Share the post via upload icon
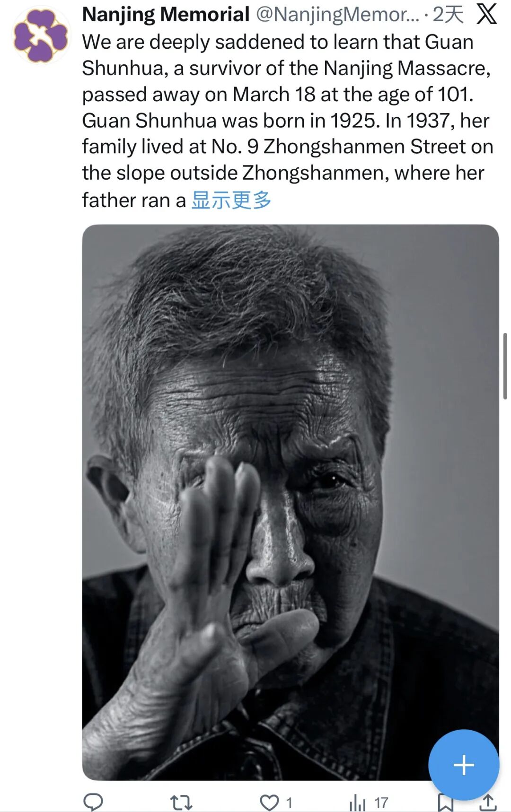Viewport: 511px width, 812px height. pos(488,803)
